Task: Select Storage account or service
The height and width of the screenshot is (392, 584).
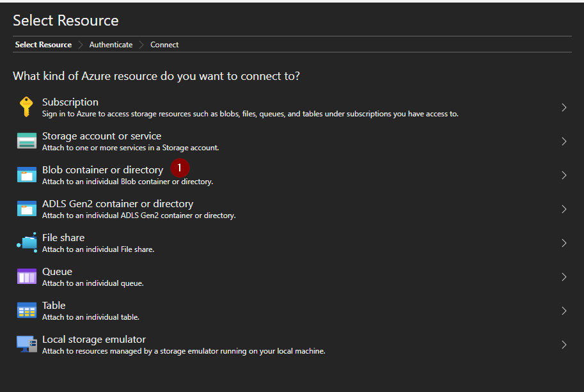Action: pyautogui.click(x=101, y=136)
